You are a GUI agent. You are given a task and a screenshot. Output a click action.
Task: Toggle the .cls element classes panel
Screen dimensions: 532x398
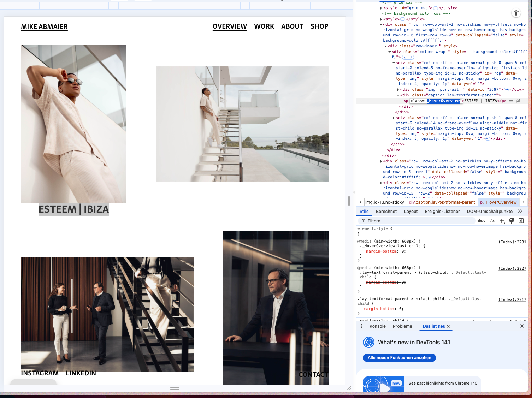click(x=492, y=221)
